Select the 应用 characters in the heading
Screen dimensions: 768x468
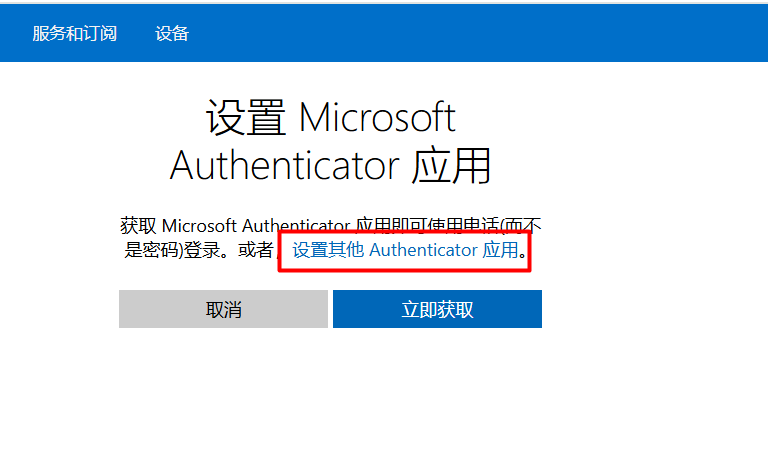pyautogui.click(x=451, y=166)
